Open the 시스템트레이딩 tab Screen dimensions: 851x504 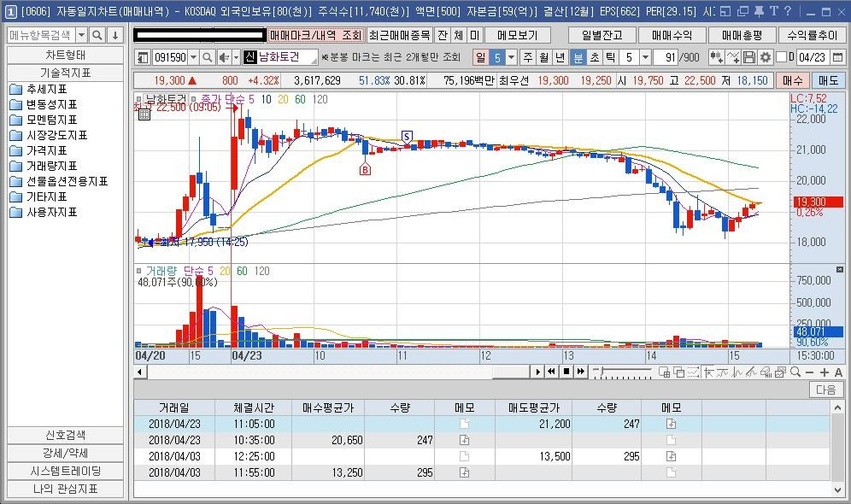[x=65, y=471]
